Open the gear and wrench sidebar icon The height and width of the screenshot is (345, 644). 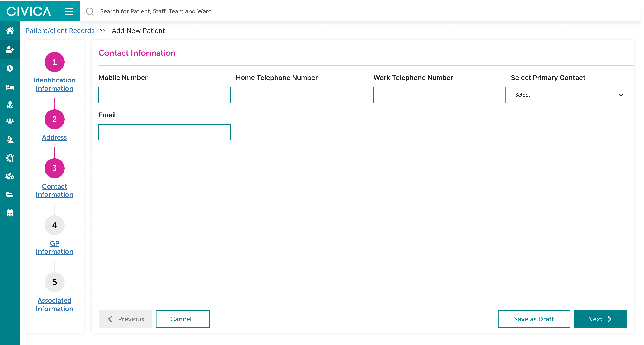click(10, 158)
